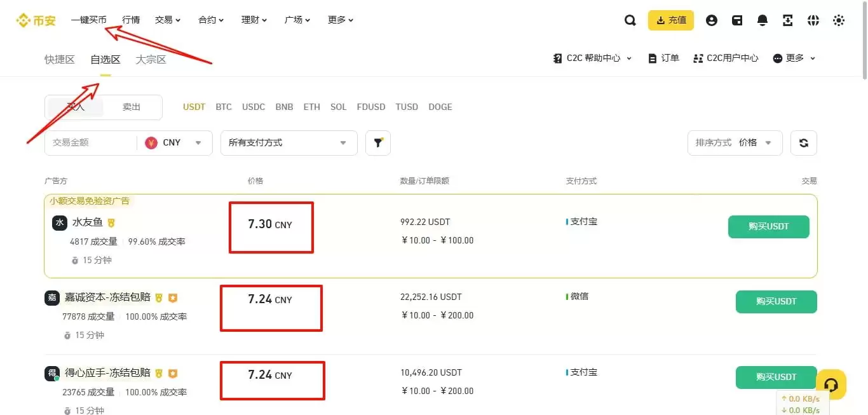This screenshot has height=415, width=868.
Task: Open the CNY currency dropdown
Action: pyautogui.click(x=173, y=142)
